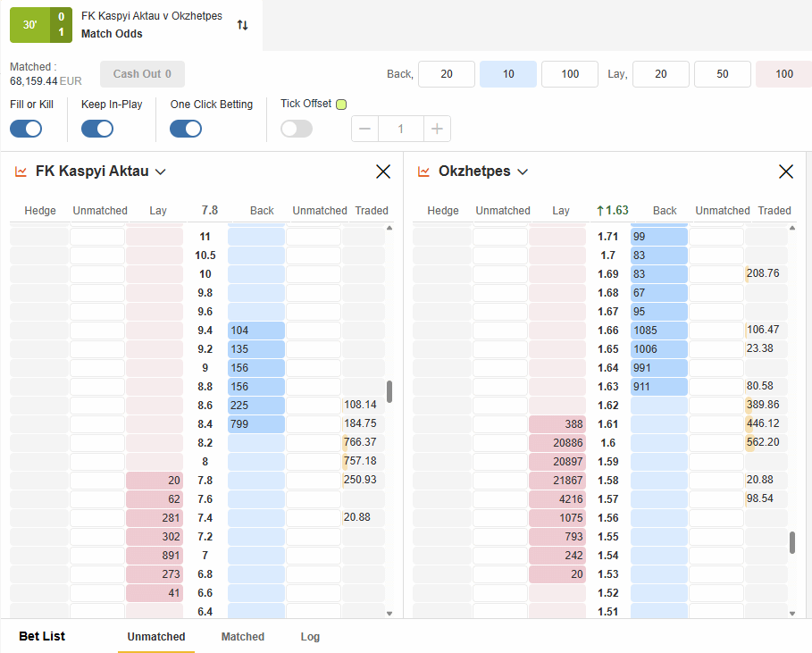The width and height of the screenshot is (812, 653).
Task: Enable the Tick Offset switch
Action: 297,129
